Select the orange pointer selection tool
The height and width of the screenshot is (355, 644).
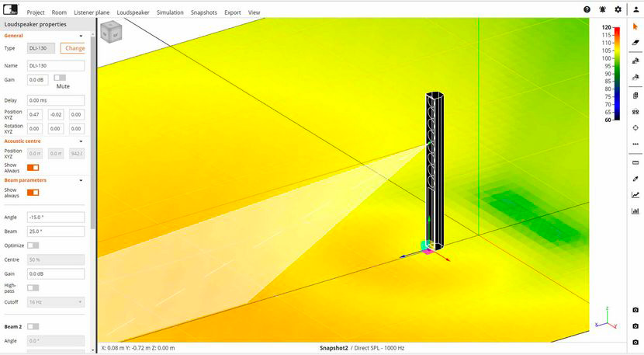click(x=635, y=26)
